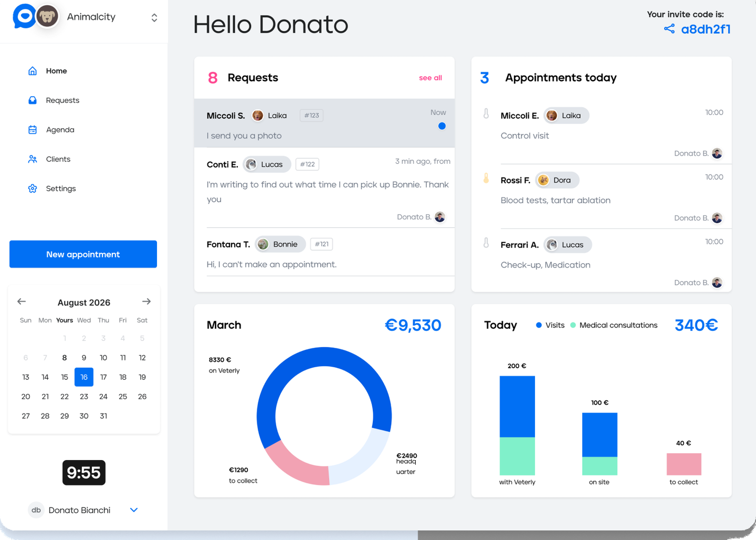Click the dog avatar beside Animalcity

pos(47,16)
